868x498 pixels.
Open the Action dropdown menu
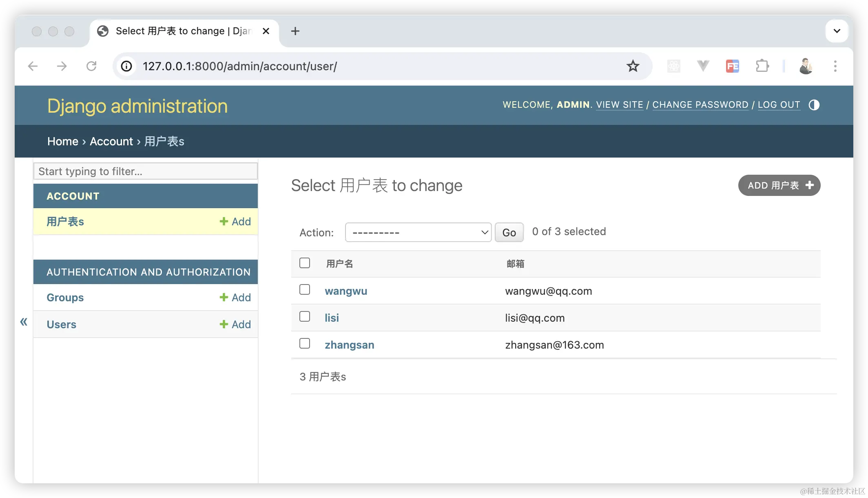pos(418,232)
